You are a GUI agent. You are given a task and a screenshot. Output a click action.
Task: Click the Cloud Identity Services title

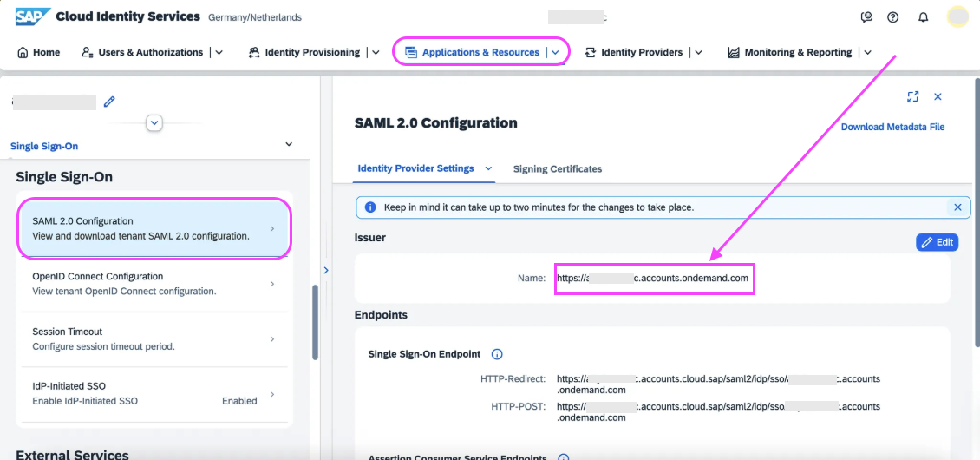click(x=128, y=16)
